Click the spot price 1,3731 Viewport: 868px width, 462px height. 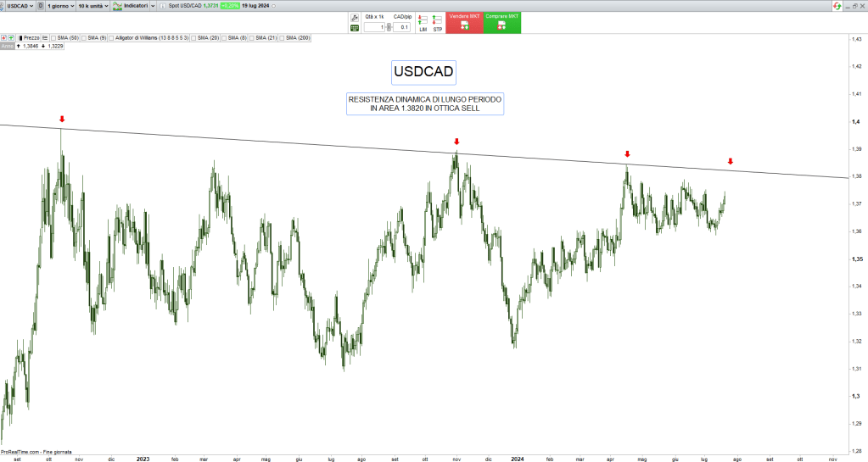210,6
